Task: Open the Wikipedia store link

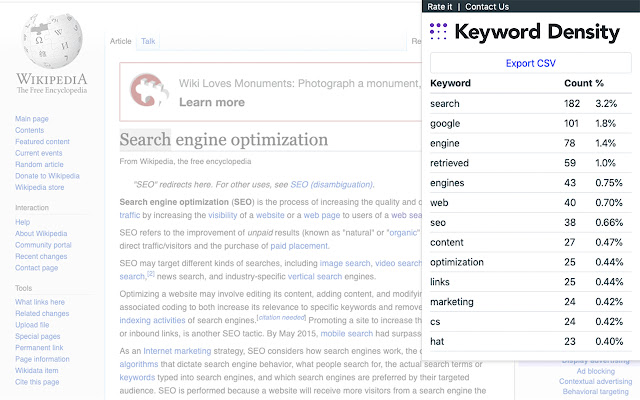Action: coord(40,187)
